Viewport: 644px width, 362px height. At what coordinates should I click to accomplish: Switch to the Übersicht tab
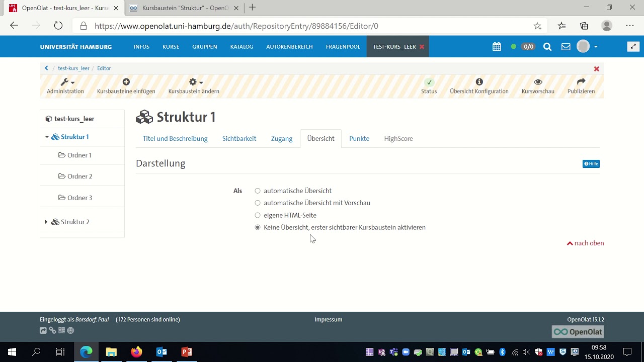click(320, 138)
